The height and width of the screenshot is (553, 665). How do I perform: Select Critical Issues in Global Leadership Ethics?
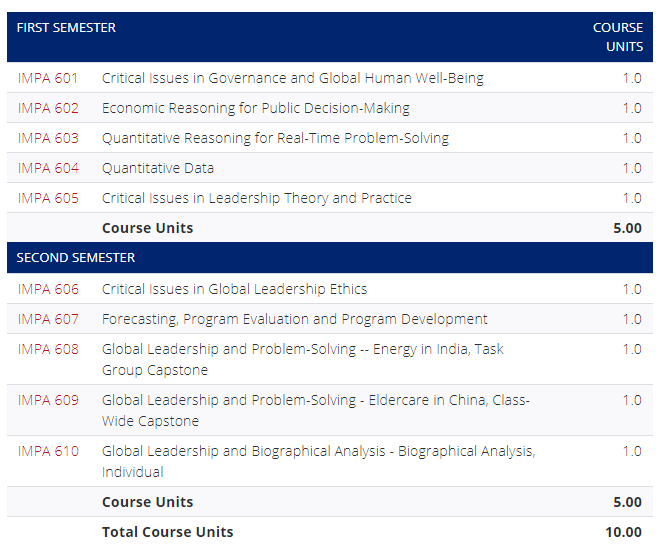click(x=235, y=289)
